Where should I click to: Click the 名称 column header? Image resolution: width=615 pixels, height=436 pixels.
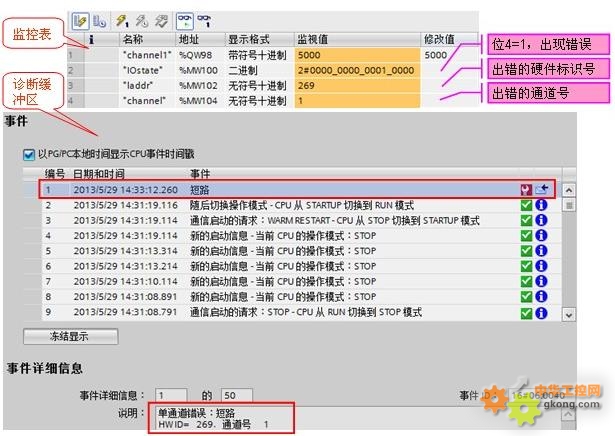coord(147,39)
